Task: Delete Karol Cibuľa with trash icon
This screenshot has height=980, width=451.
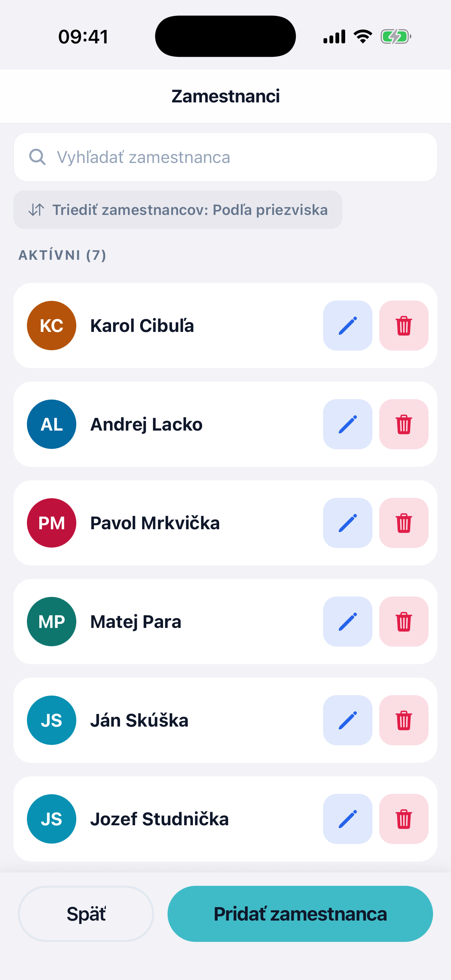Action: [x=404, y=325]
